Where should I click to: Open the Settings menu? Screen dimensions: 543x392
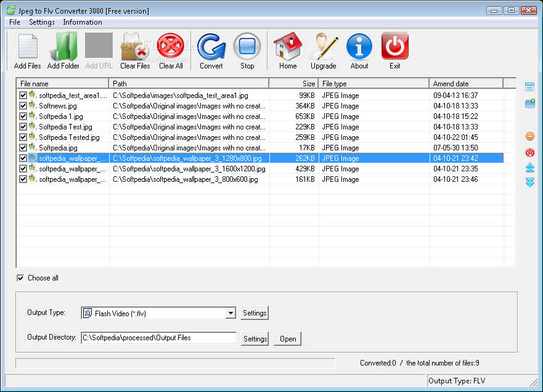42,22
